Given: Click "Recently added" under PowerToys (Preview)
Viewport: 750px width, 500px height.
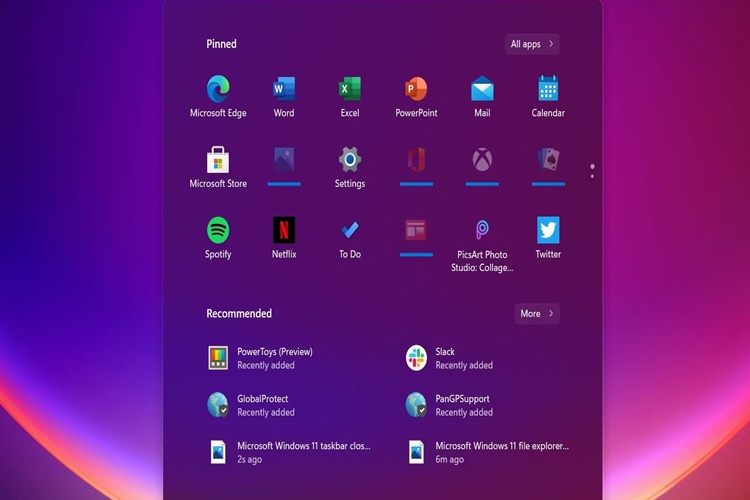Looking at the screenshot, I should (266, 365).
